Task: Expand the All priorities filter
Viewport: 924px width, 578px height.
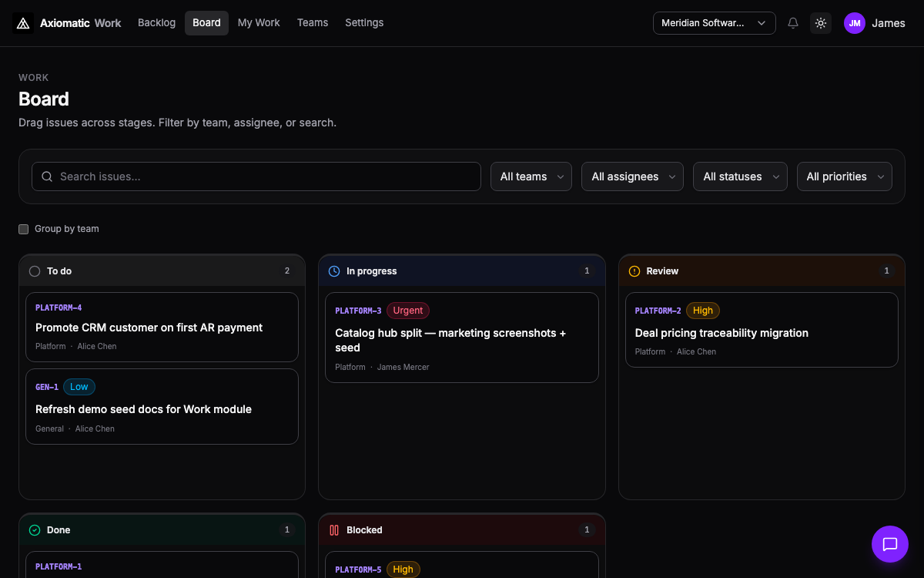Action: [x=845, y=176]
